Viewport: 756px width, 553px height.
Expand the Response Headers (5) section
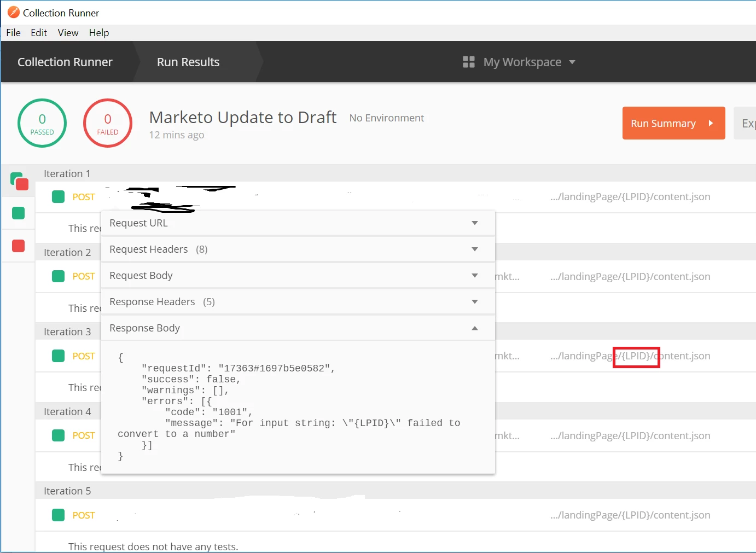298,302
